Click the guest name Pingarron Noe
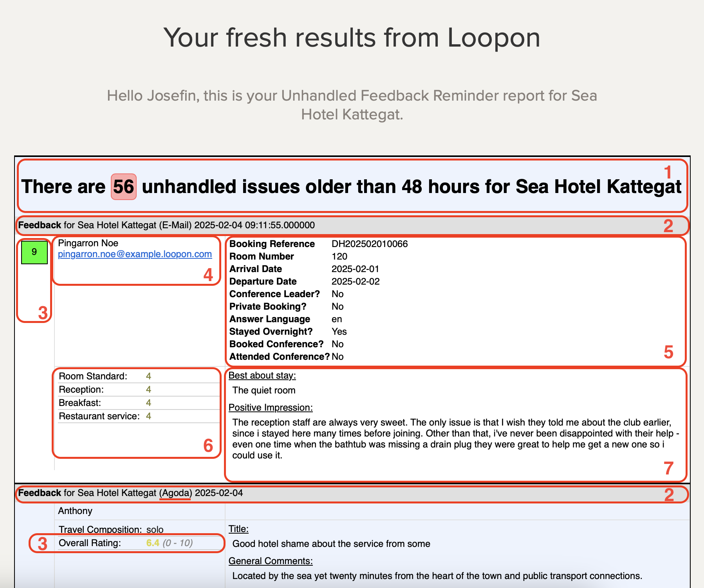704x588 pixels. coord(88,243)
